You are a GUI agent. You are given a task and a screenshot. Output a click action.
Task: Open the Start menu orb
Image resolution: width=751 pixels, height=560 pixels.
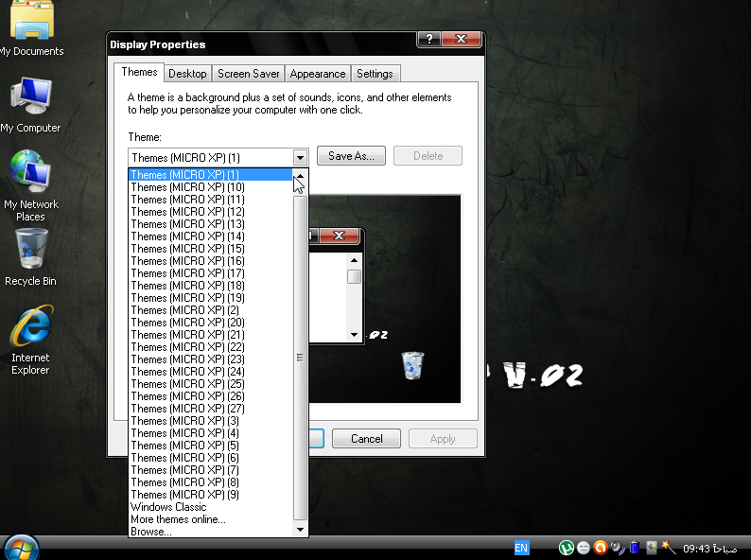click(x=20, y=548)
